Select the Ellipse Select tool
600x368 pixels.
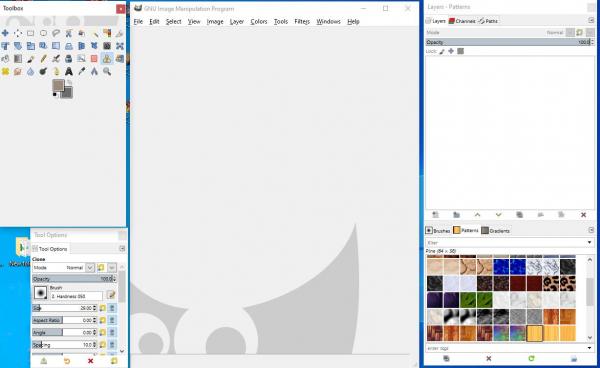(43, 33)
